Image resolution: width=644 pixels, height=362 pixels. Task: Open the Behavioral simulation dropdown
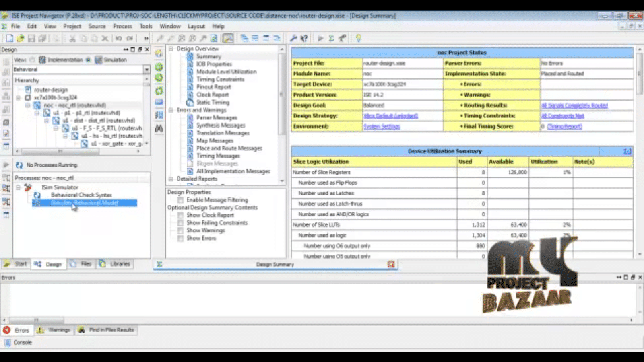click(147, 70)
